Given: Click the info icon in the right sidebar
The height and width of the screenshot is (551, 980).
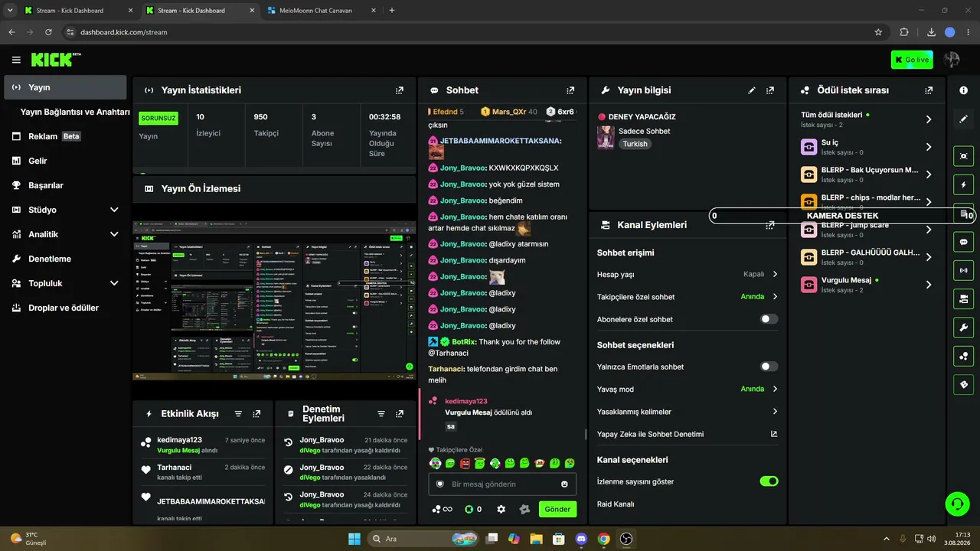Looking at the screenshot, I should click(x=964, y=90).
